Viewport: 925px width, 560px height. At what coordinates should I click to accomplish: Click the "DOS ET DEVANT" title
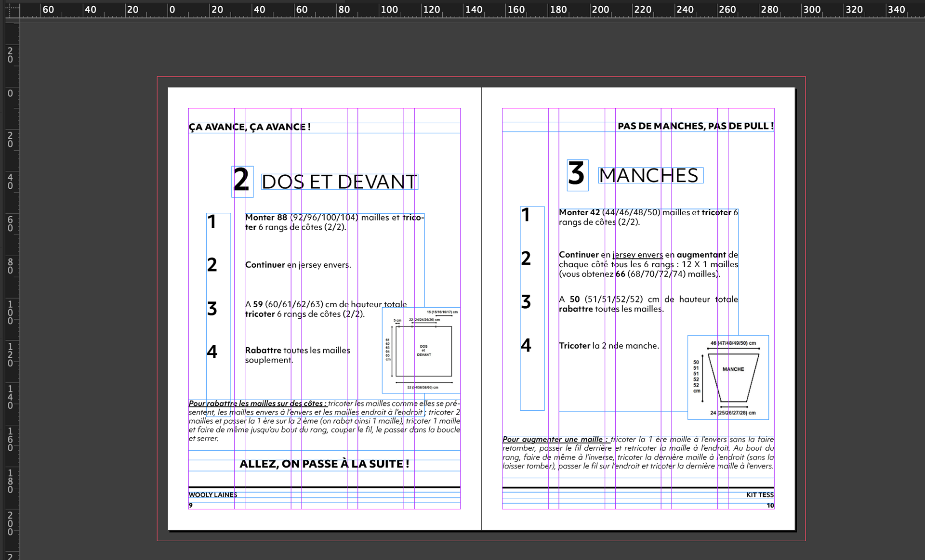(339, 182)
